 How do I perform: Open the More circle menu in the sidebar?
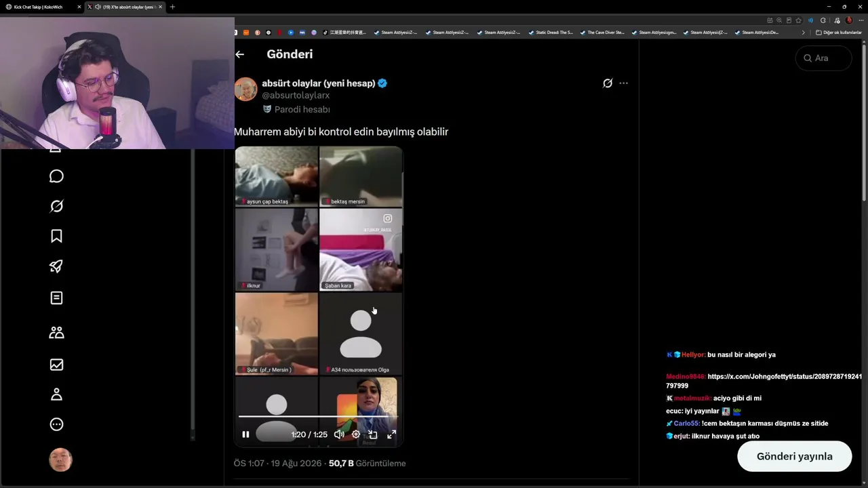click(x=56, y=424)
